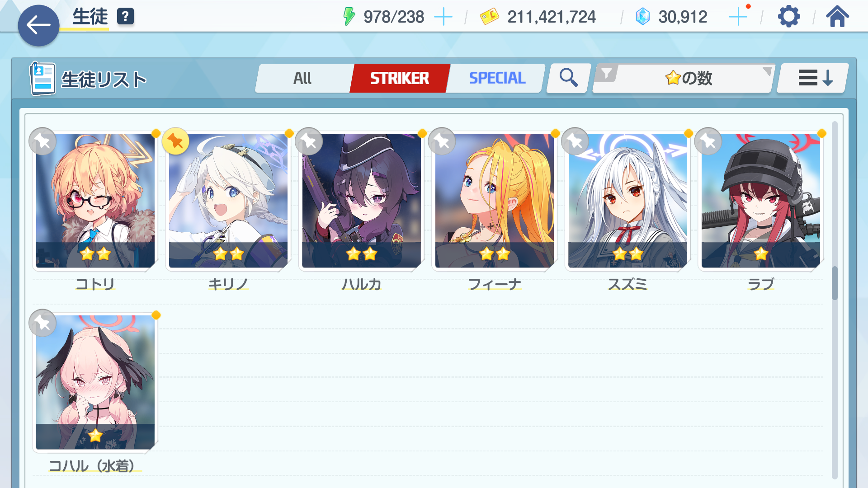Add more AP with plus icon
The width and height of the screenshot is (868, 488).
pyautogui.click(x=443, y=17)
